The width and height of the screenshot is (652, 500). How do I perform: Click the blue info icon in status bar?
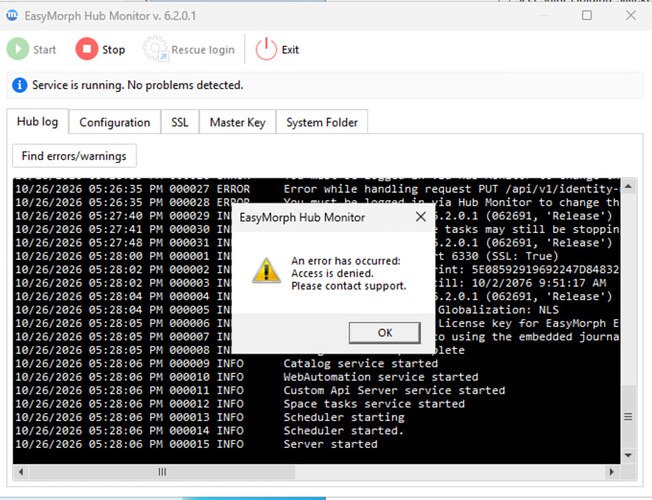coord(20,85)
